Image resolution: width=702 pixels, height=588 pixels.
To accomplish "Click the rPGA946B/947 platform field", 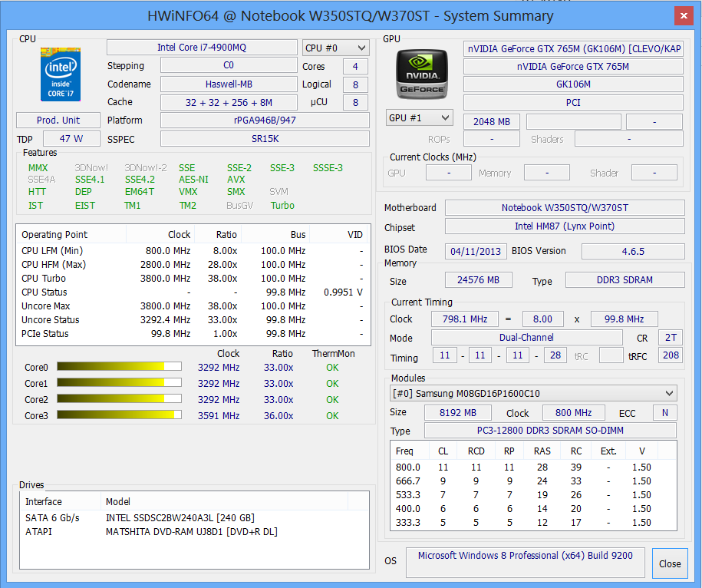I will (x=265, y=120).
